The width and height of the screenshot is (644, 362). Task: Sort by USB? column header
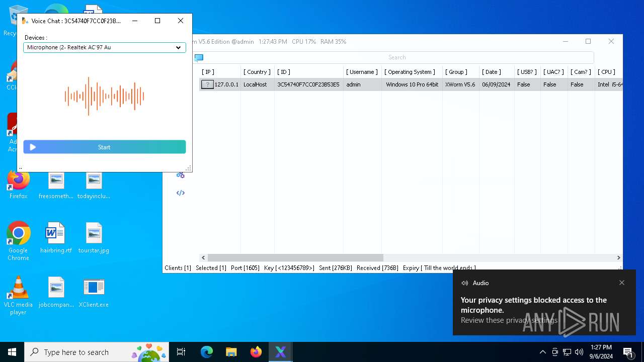tap(527, 72)
